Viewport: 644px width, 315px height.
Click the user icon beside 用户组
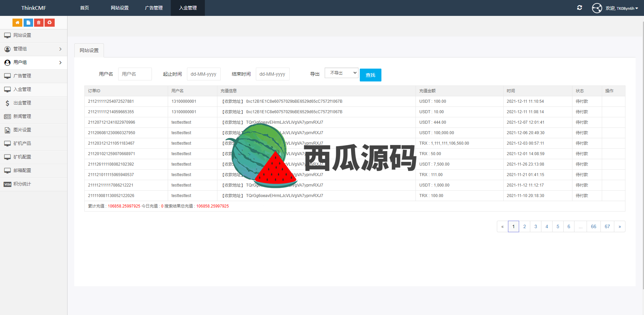coord(7,63)
